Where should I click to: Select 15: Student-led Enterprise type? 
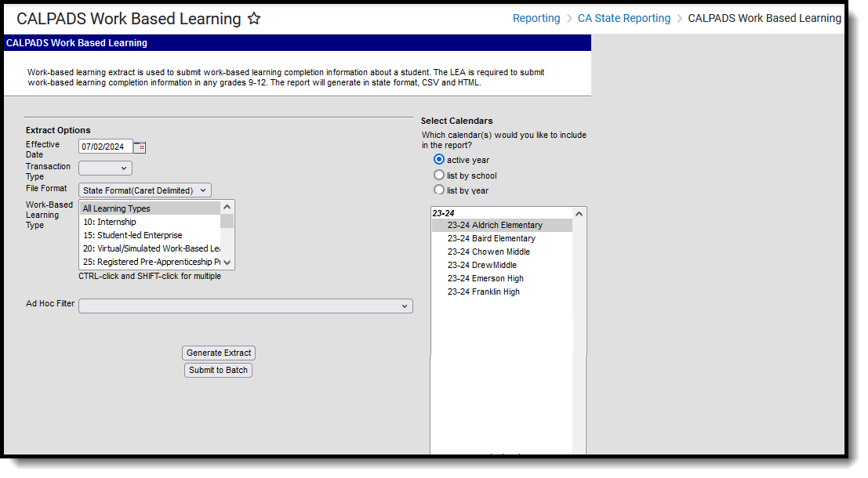pos(150,235)
